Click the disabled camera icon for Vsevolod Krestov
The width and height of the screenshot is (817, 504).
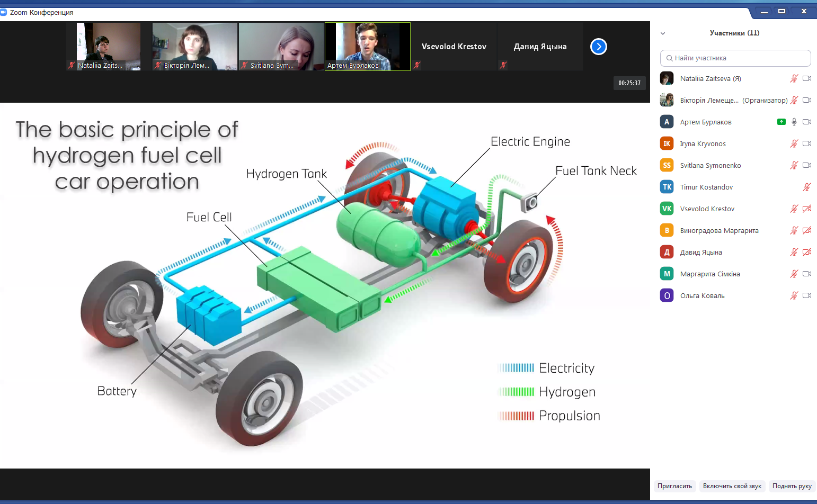(x=807, y=209)
